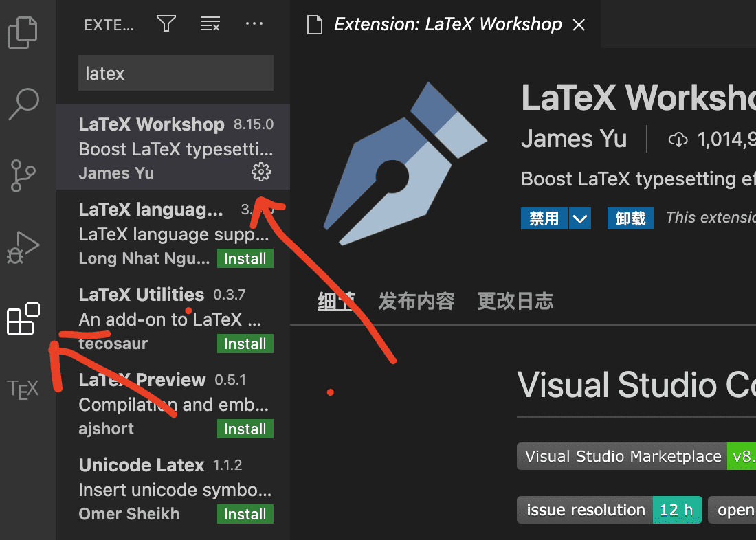The height and width of the screenshot is (540, 756).
Task: Open the Search view in activity bar
Action: point(23,104)
